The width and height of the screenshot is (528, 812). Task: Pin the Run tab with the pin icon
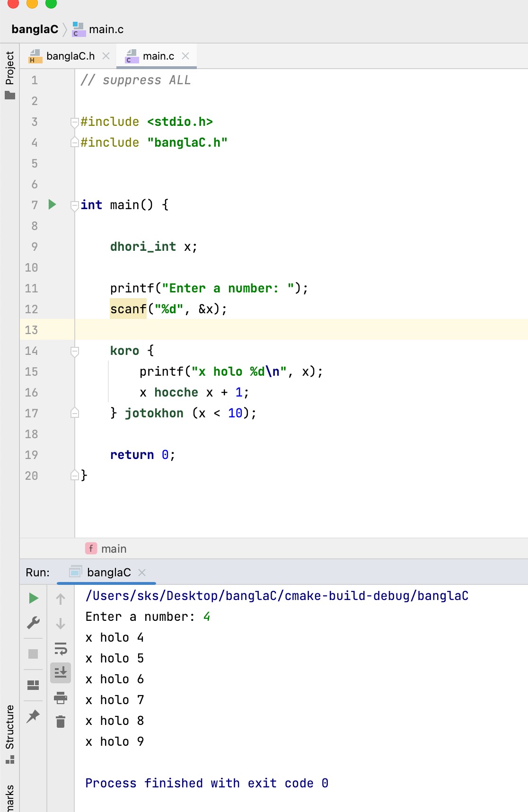(x=33, y=716)
